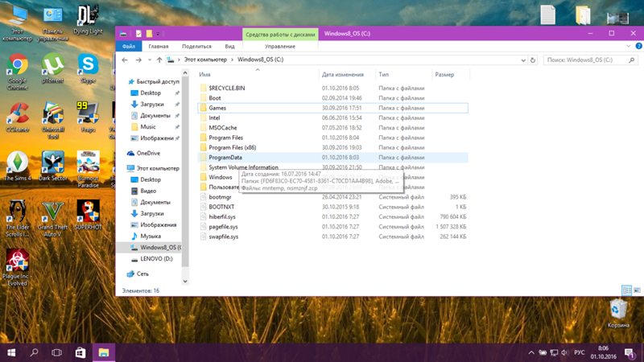Sort files by Дата изменения column

(x=343, y=75)
